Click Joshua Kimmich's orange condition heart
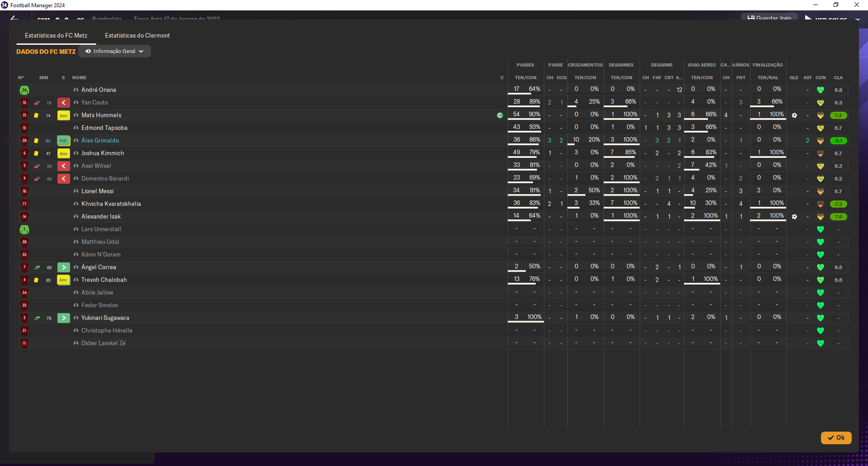 [x=821, y=153]
